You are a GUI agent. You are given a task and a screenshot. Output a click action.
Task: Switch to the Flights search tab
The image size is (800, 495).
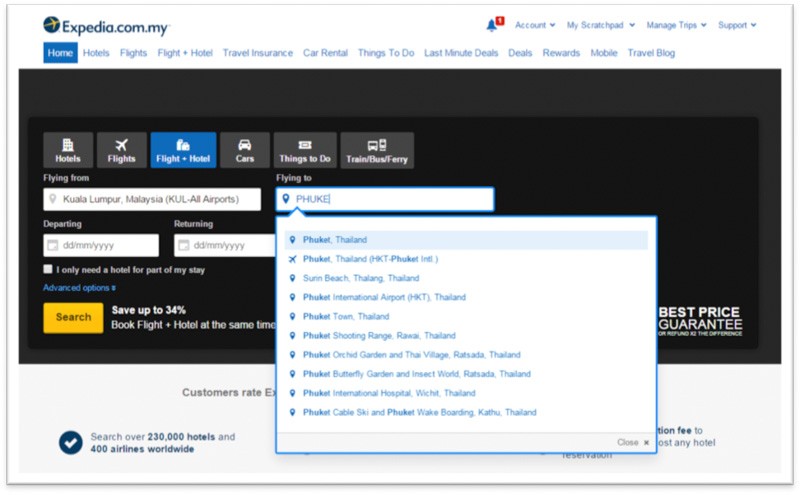point(121,150)
